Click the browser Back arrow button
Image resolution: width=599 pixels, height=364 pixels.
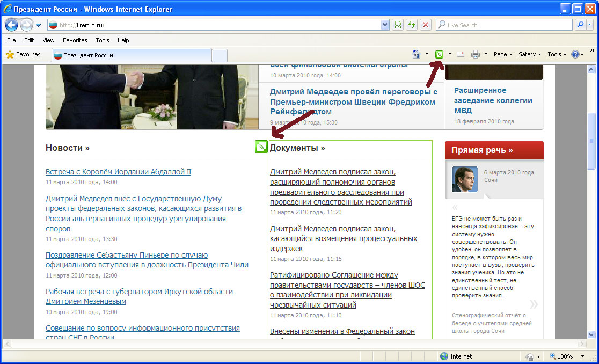(12, 25)
